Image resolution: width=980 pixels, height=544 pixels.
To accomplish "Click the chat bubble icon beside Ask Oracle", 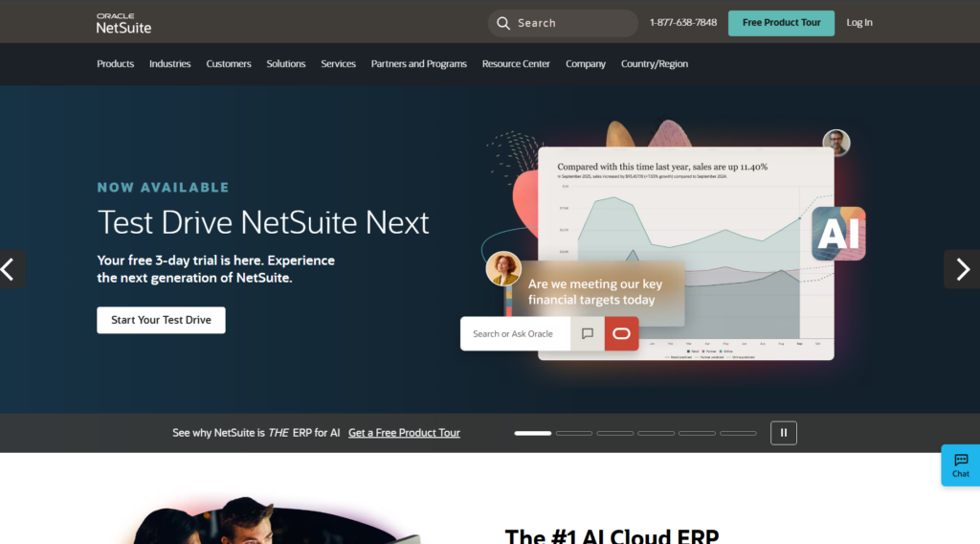I will click(588, 334).
